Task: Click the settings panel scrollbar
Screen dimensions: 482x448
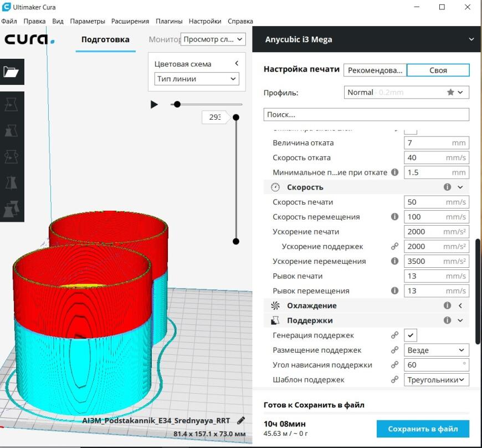Action: click(478, 292)
